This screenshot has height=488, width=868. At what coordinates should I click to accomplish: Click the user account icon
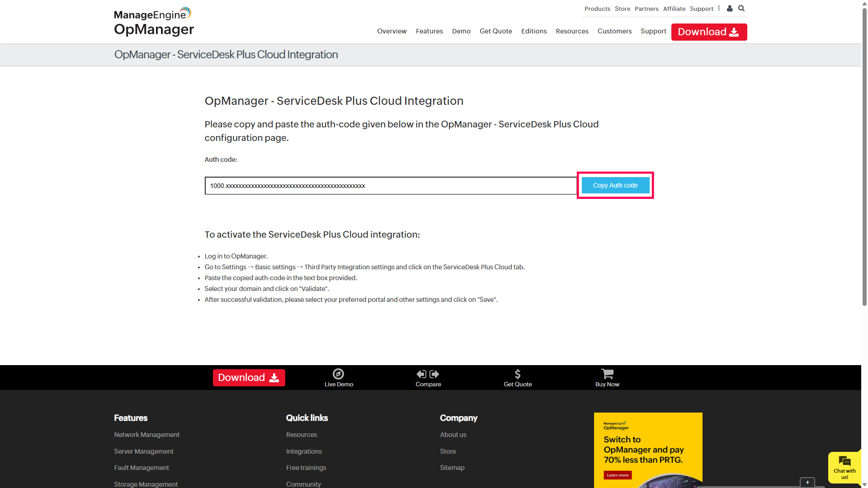pos(730,8)
